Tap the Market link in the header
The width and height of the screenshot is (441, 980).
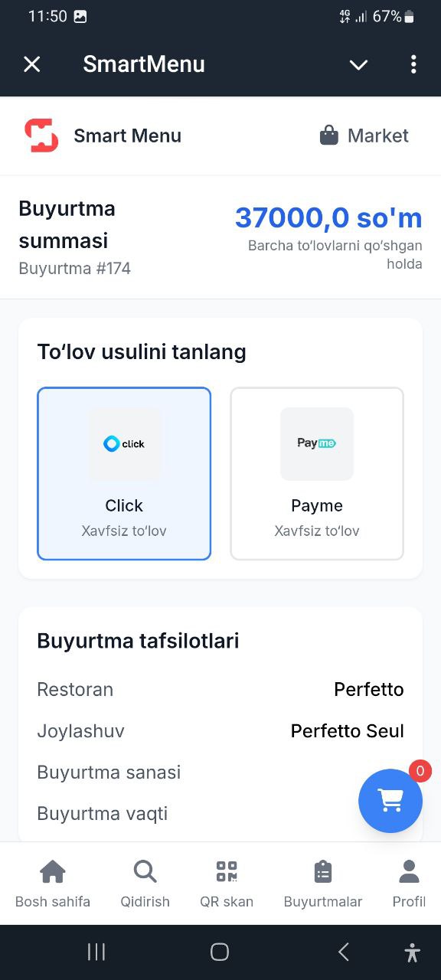point(378,136)
